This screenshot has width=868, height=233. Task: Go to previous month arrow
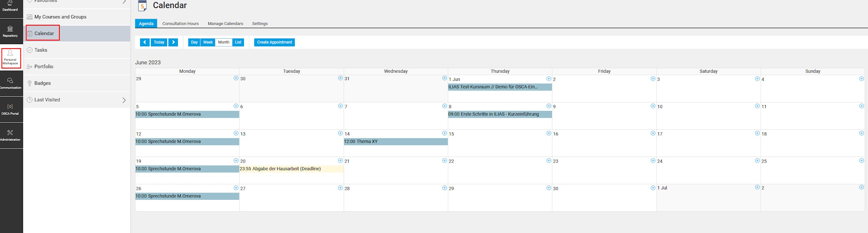click(145, 42)
